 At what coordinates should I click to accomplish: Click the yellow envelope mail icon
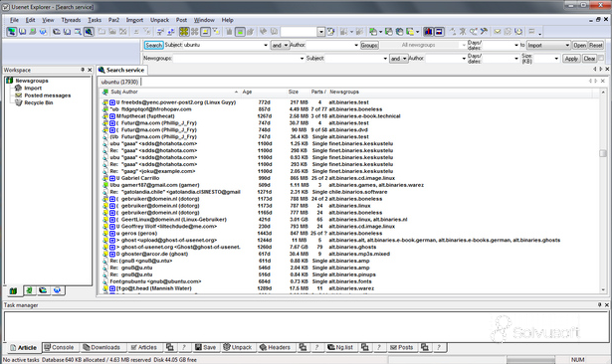tap(498, 32)
